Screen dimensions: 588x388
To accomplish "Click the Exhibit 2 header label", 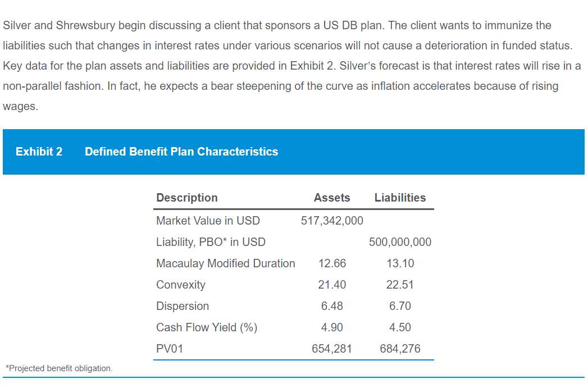I will pyautogui.click(x=39, y=152).
